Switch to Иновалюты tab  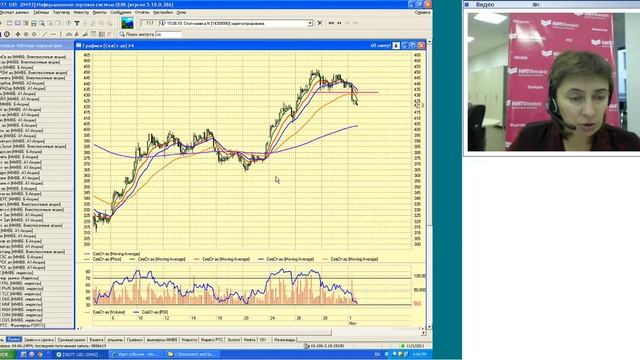(x=284, y=340)
